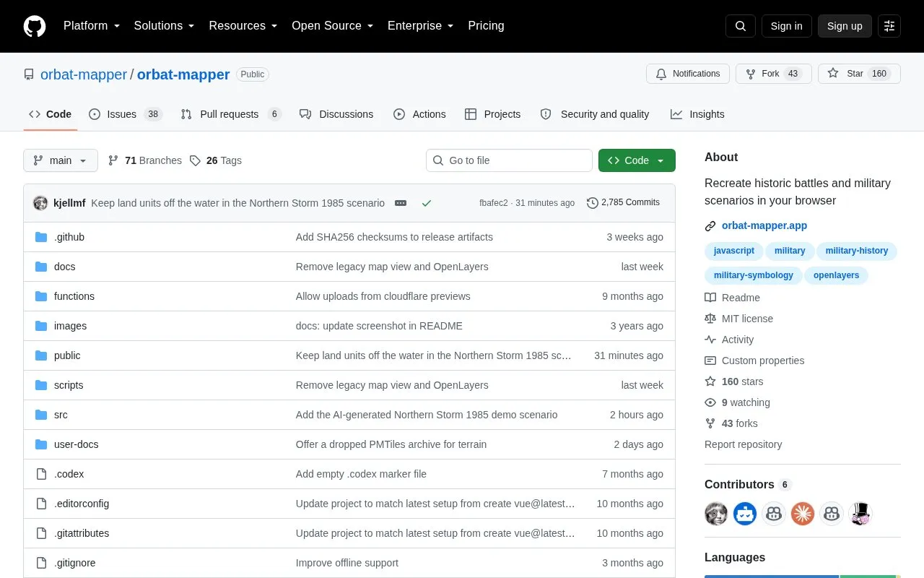The height and width of the screenshot is (578, 924).
Task: Open the search magnifier button
Action: pyautogui.click(x=741, y=26)
